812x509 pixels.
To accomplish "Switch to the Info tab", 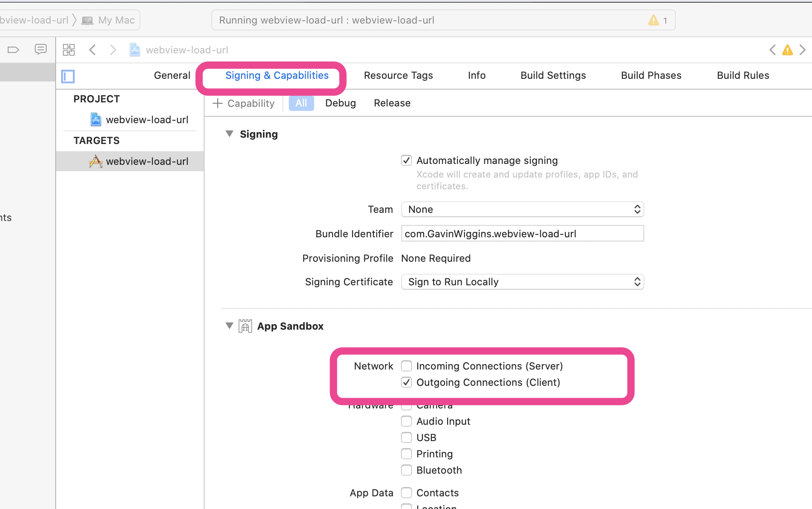I will 477,76.
